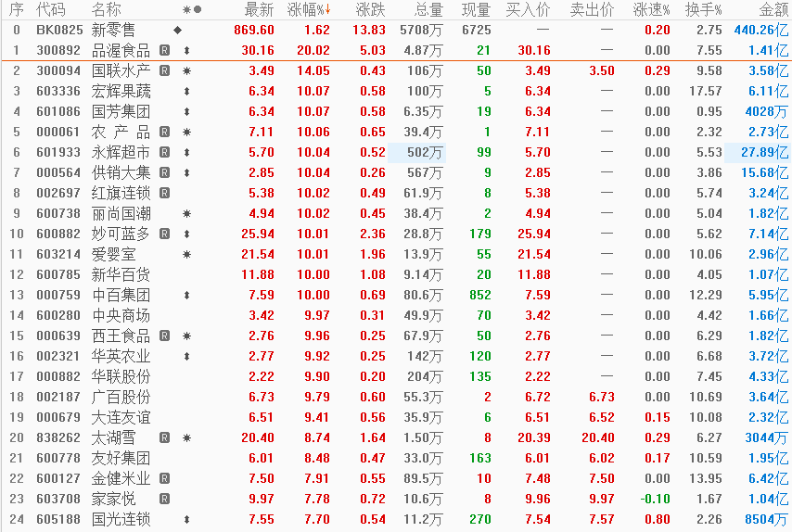Sort by the 卖出价 column header
This screenshot has width=792, height=532.
(x=592, y=9)
